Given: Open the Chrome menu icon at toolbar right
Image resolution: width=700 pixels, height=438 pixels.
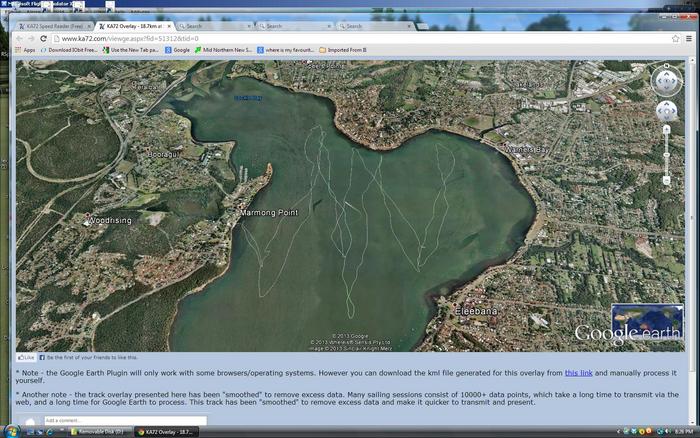Looking at the screenshot, I should point(689,38).
